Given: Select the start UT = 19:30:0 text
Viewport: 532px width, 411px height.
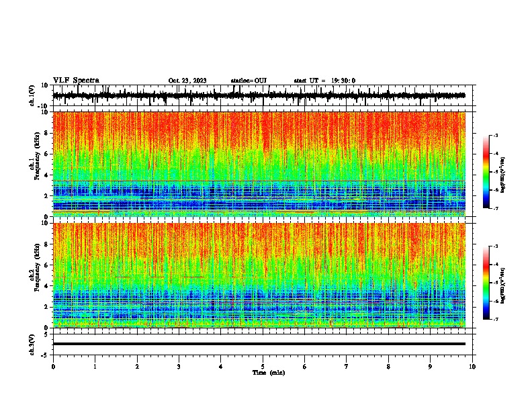Looking at the screenshot, I should click(x=324, y=81).
